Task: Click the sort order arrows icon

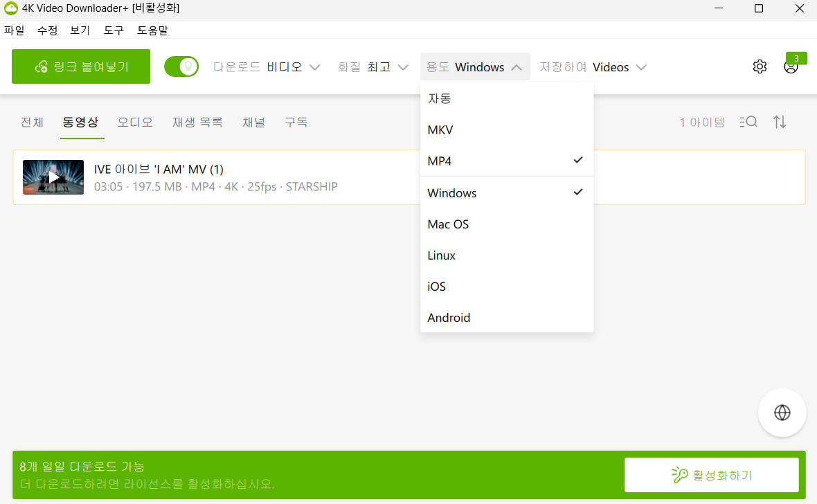Action: (x=780, y=122)
